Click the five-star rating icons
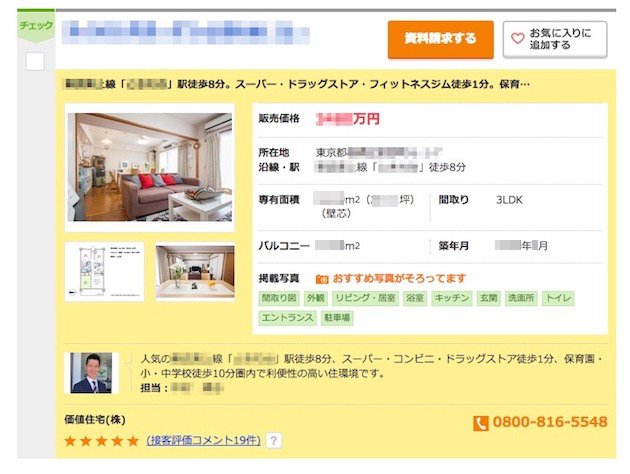Image resolution: width=630 pixels, height=474 pixels. (x=102, y=441)
